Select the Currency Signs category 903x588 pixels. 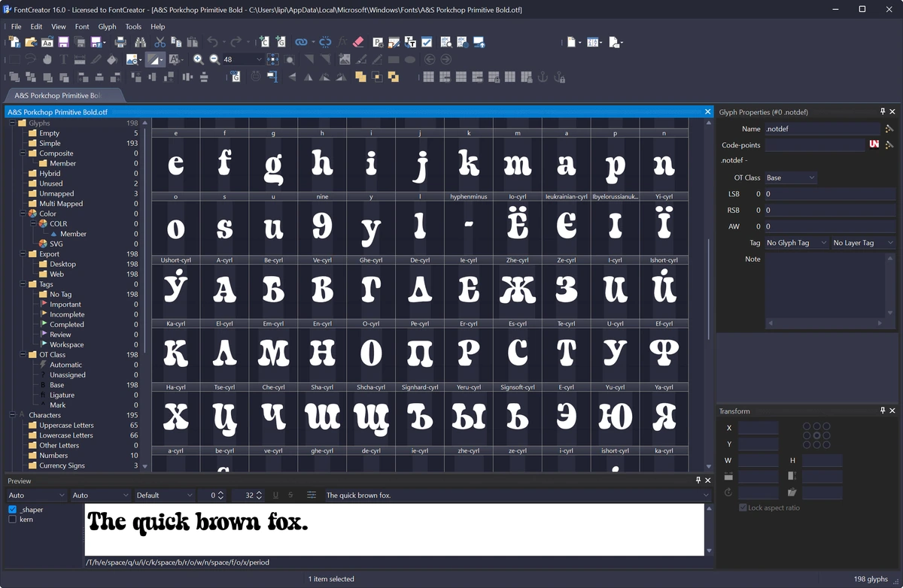pos(62,465)
